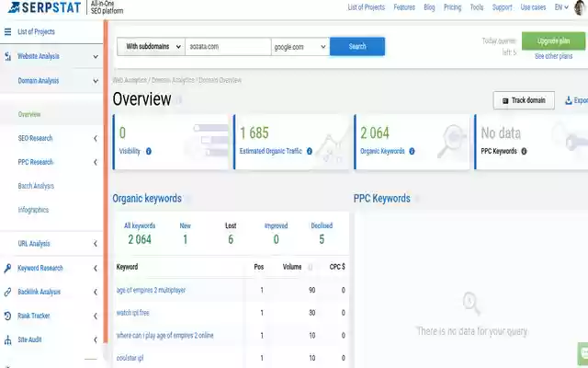Click the info icon next to Visibility
Screen dimensions: 588x368
(x=149, y=151)
